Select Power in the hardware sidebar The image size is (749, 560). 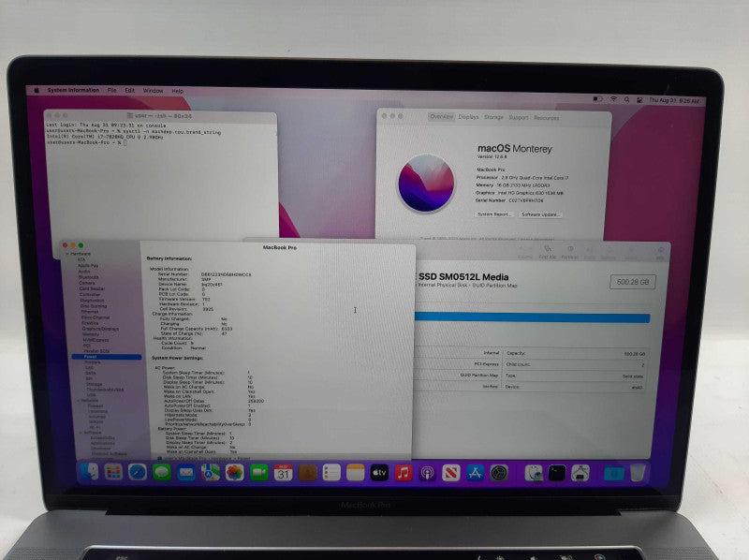point(107,357)
